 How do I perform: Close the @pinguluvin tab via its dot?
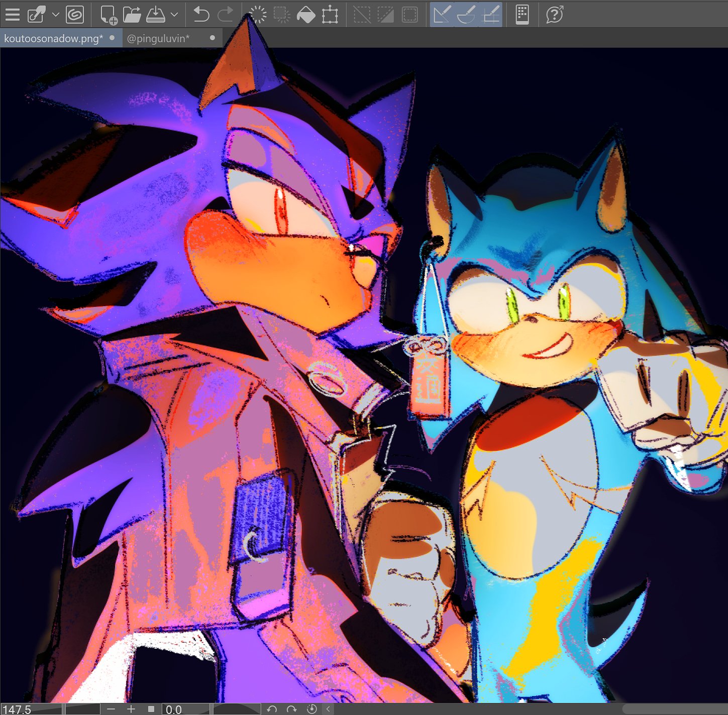pyautogui.click(x=213, y=38)
